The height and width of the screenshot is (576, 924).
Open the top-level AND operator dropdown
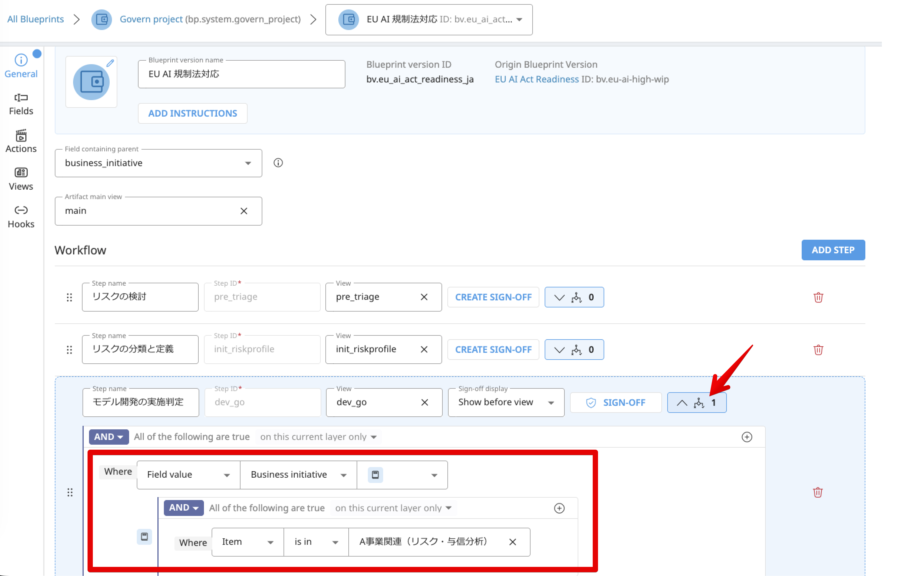(x=109, y=437)
